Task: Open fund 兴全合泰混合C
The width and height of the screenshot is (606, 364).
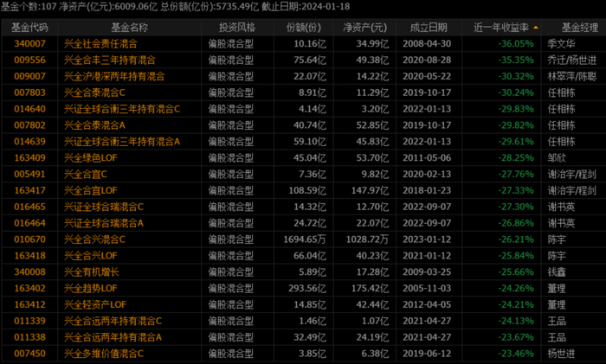Action: click(94, 93)
